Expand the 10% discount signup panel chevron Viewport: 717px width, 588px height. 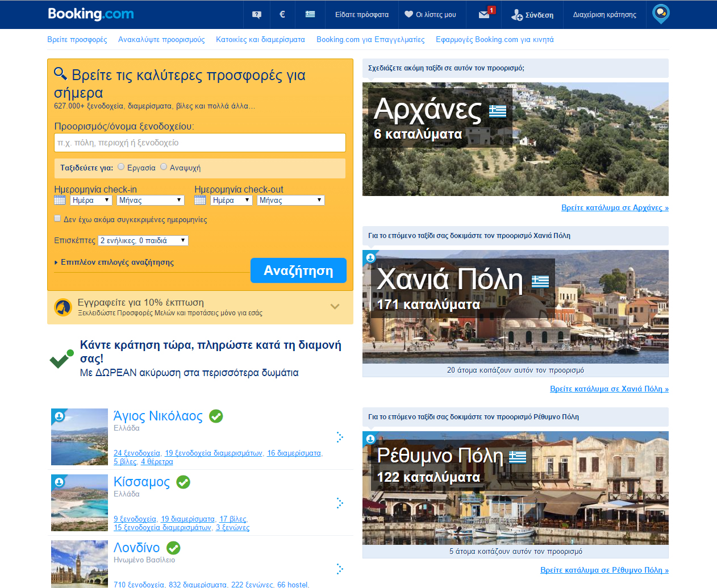(335, 306)
